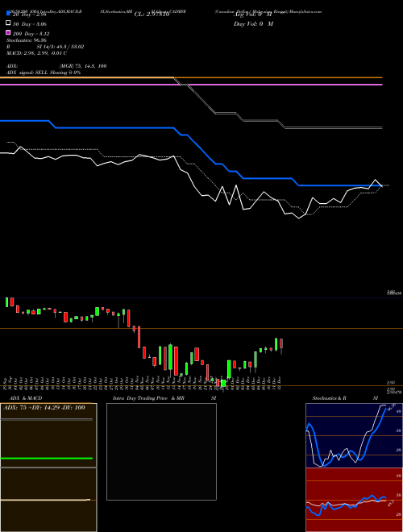
Task: Click the 'ADX signal: SELL' text
Action: pyautogui.click(x=27, y=73)
